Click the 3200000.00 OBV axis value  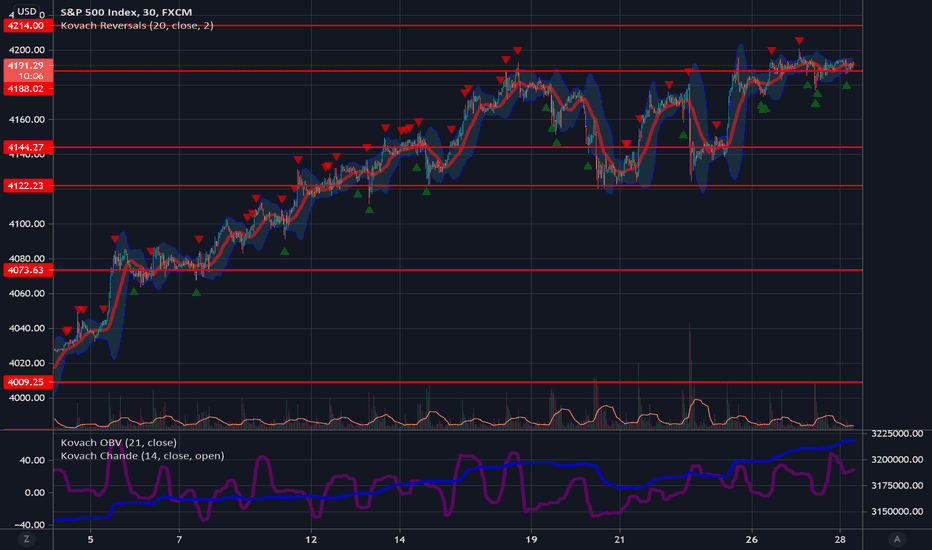pos(897,460)
